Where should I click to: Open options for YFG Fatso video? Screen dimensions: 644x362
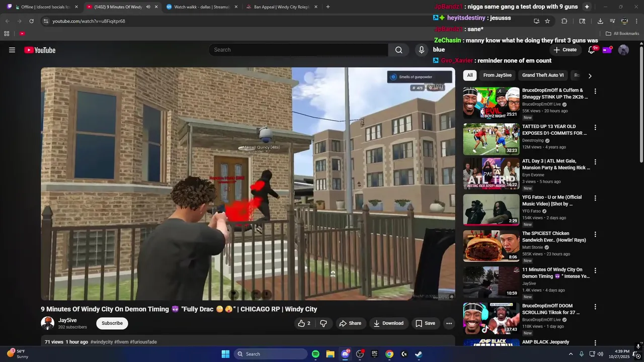click(x=595, y=198)
